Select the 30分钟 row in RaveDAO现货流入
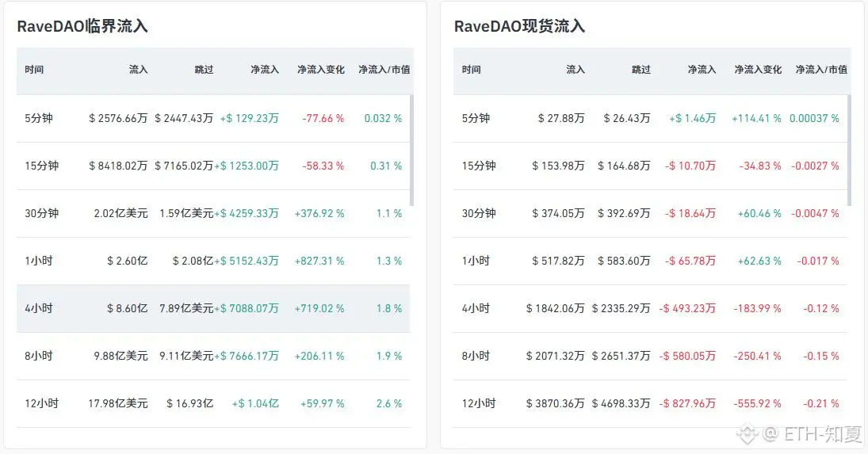868x454 pixels. (651, 213)
